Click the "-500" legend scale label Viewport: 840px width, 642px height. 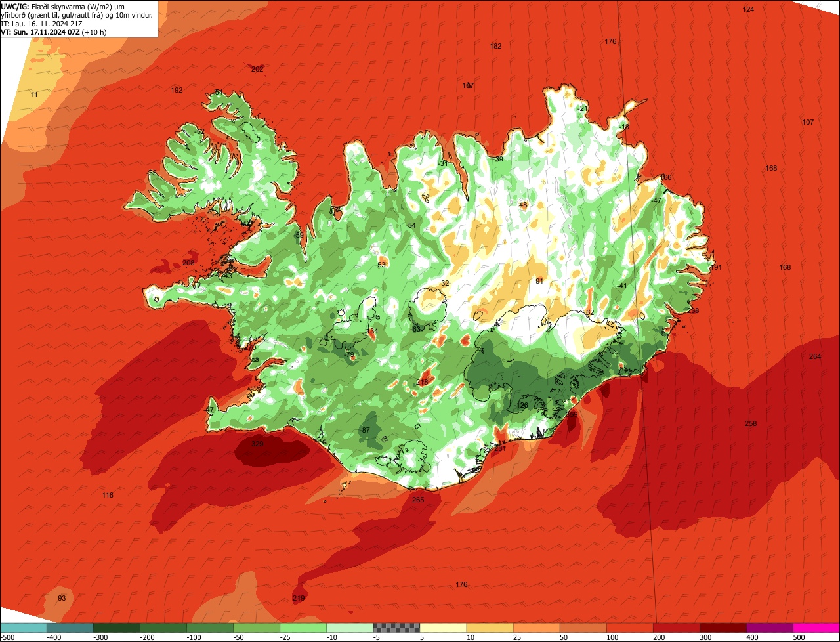8,637
